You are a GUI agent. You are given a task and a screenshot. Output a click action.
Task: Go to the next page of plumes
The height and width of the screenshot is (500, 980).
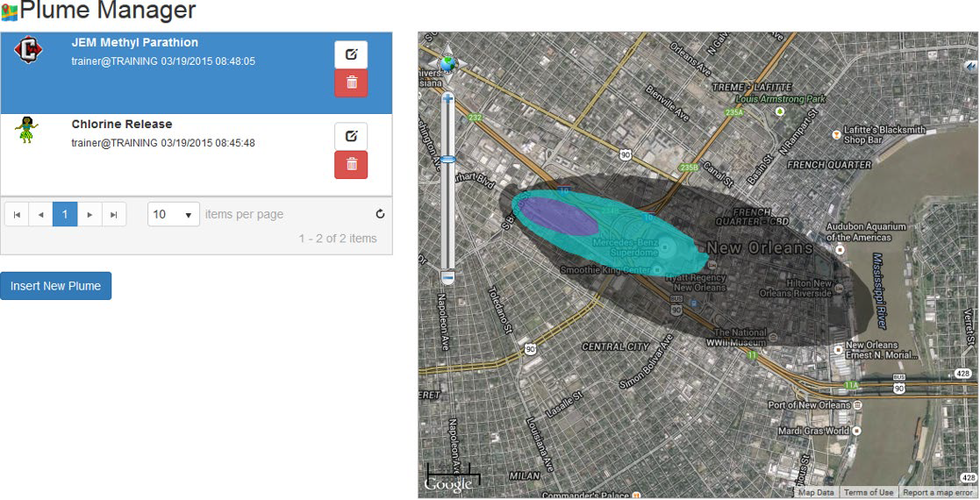pyautogui.click(x=89, y=214)
